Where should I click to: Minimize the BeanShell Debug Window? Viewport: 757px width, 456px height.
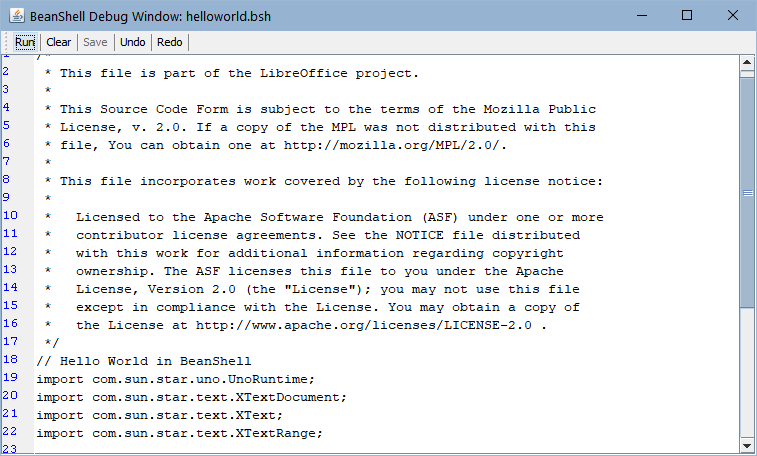coord(642,15)
